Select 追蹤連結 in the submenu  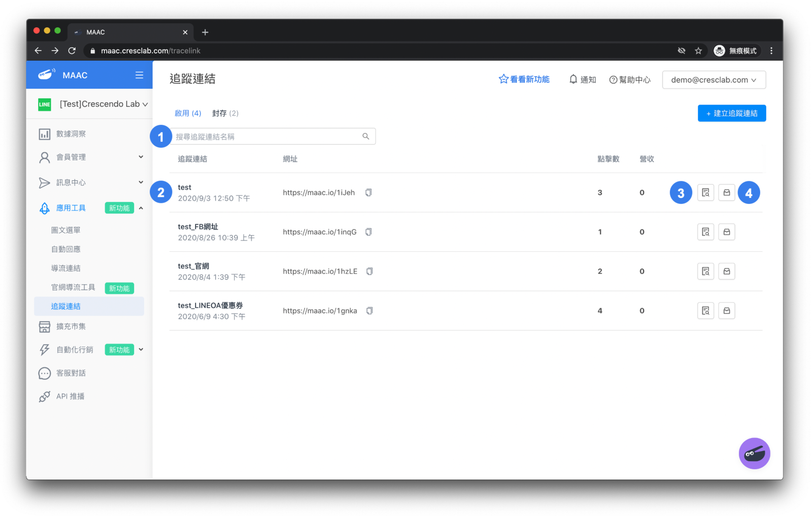click(89, 306)
